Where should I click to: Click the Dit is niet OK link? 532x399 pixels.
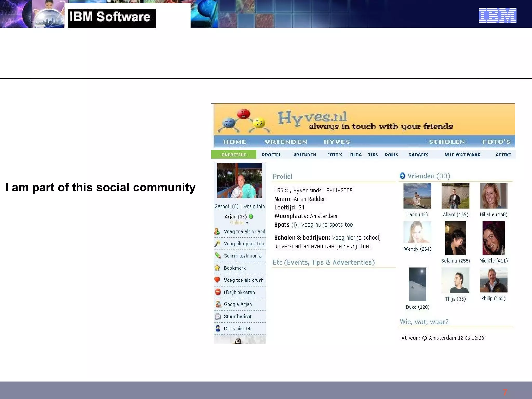tap(238, 329)
